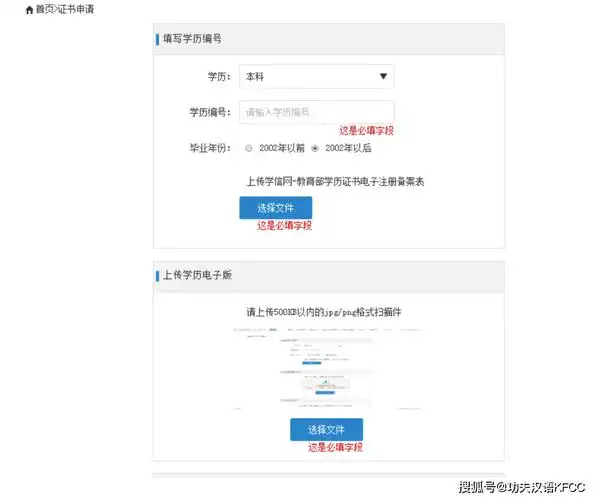Viewport: 599px width, 500px height.
Task: Click 选择文件 button under scan preview
Action: pos(326,429)
